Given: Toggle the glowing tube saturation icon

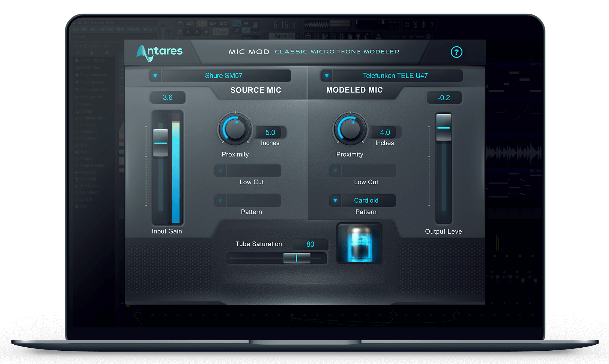Looking at the screenshot, I should pyautogui.click(x=359, y=243).
